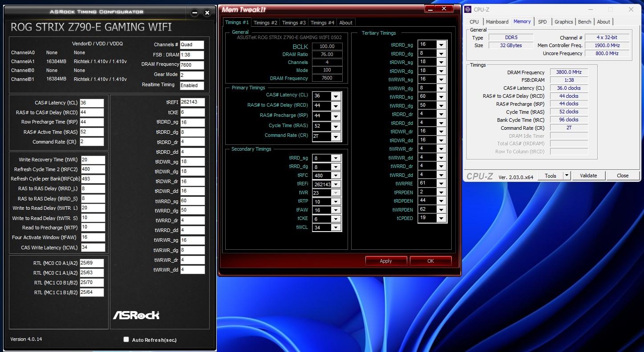644x352 pixels.
Task: Expand the tRFC dropdown in Secondary Timings
Action: click(x=336, y=176)
